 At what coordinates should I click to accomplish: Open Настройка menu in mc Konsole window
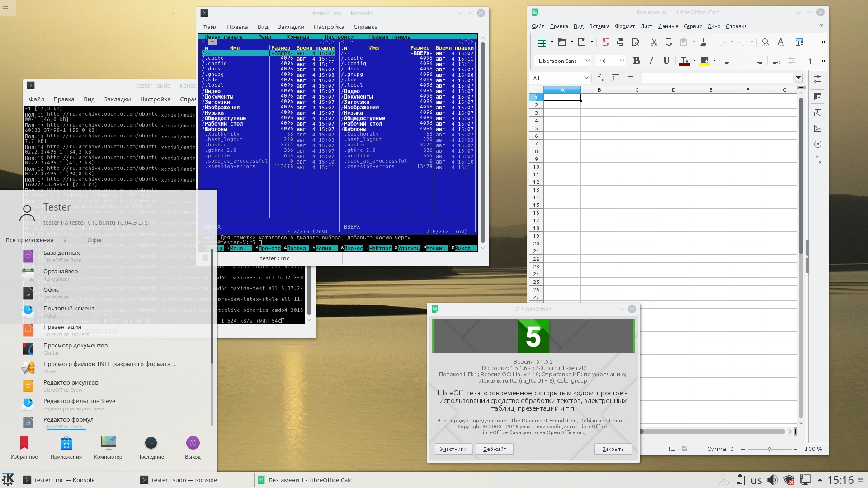click(x=329, y=27)
